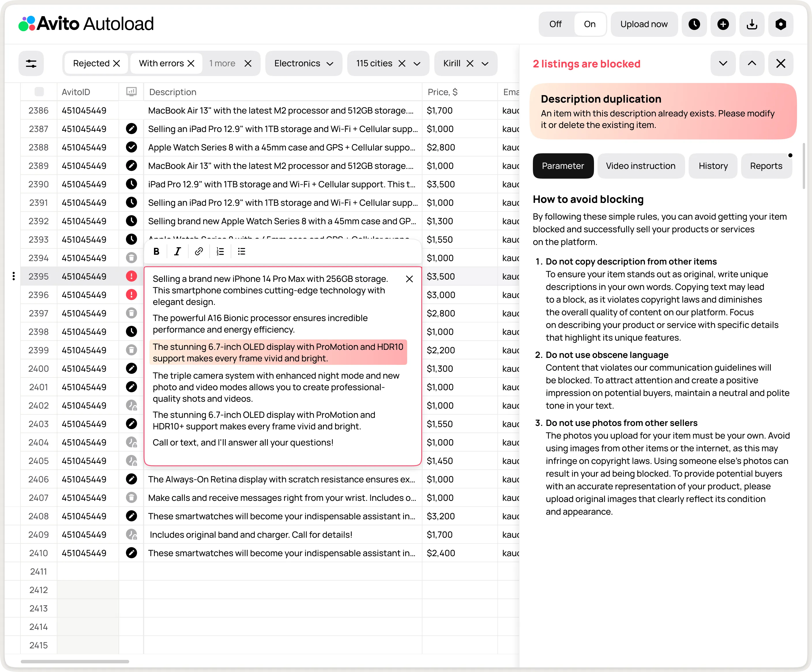Toggle bold formatting in description editor
This screenshot has height=672, width=812.
point(156,252)
